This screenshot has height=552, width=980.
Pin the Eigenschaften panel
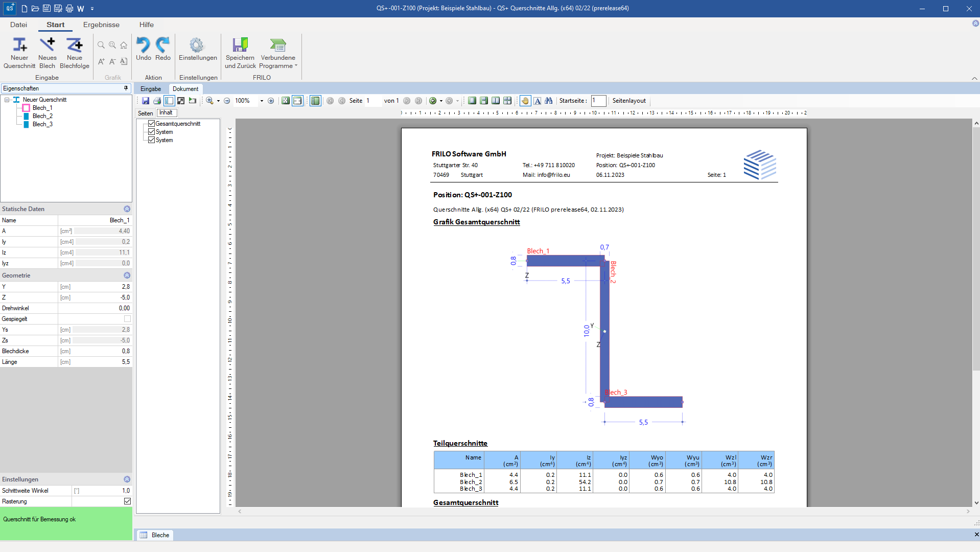pos(126,88)
